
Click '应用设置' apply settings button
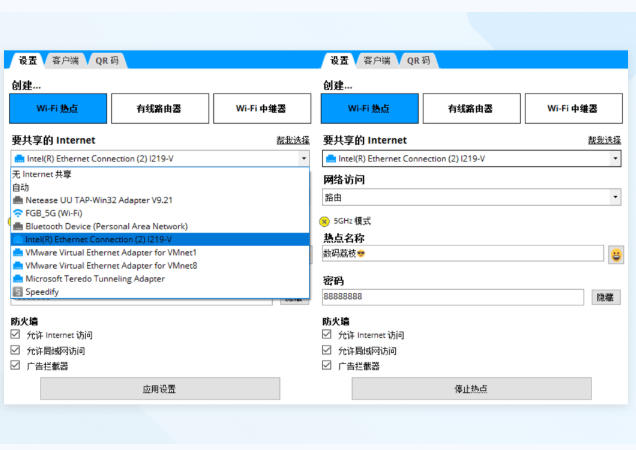point(160,389)
